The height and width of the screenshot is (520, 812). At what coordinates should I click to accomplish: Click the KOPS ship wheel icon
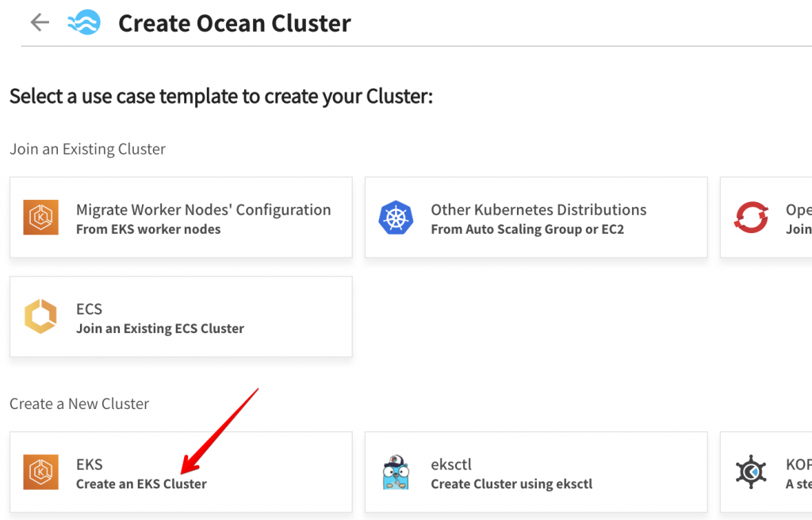click(x=750, y=473)
